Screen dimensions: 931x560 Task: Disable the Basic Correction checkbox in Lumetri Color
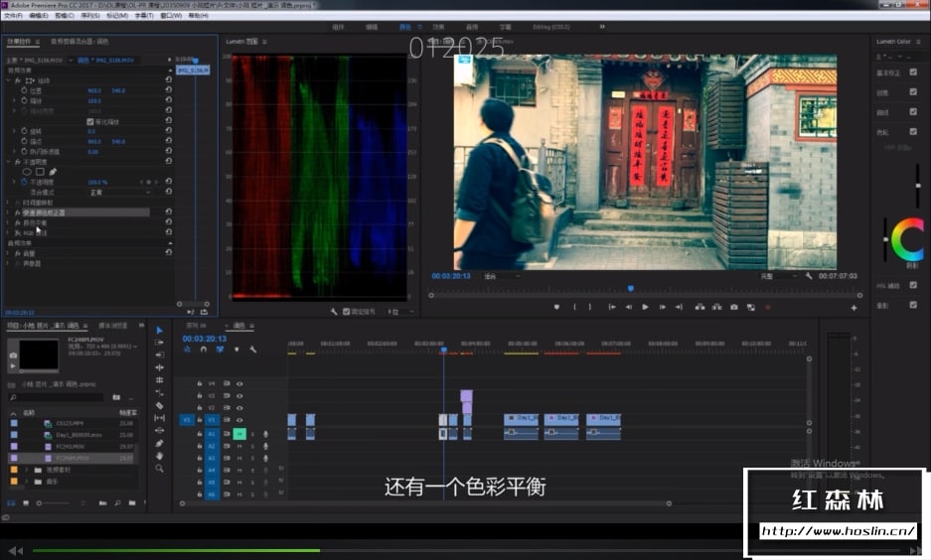912,73
